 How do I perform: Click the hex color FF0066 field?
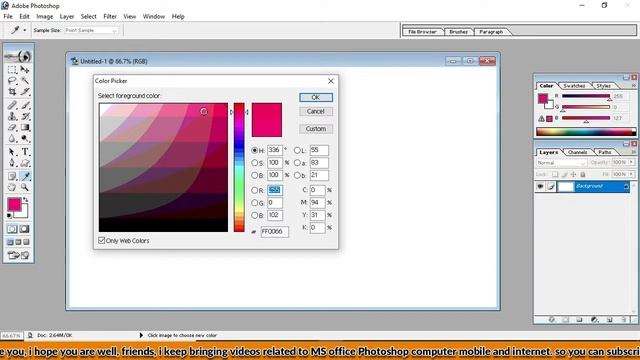[x=275, y=231]
